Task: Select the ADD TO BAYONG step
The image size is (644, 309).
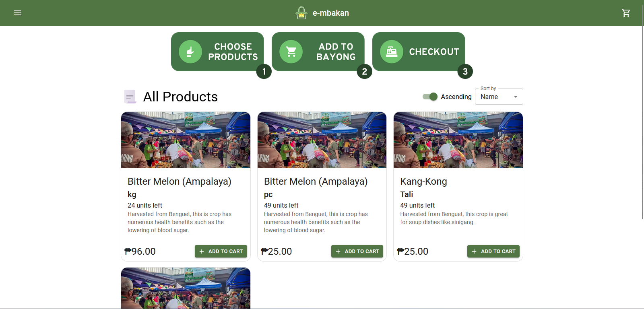Action: 318,51
